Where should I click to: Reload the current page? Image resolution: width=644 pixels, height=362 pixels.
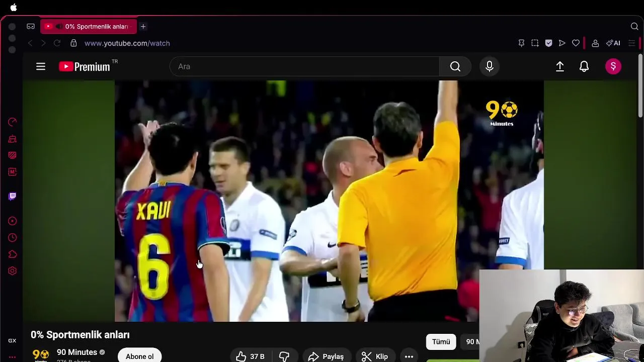pyautogui.click(x=57, y=43)
